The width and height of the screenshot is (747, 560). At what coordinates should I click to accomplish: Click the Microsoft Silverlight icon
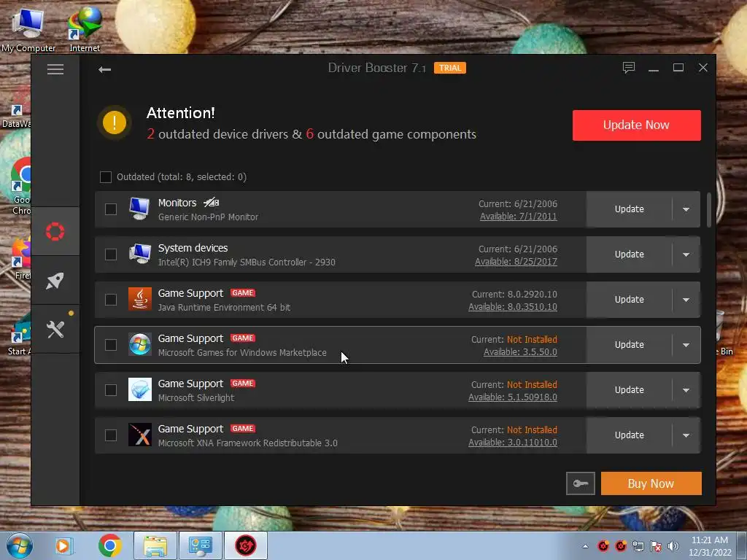(x=139, y=389)
